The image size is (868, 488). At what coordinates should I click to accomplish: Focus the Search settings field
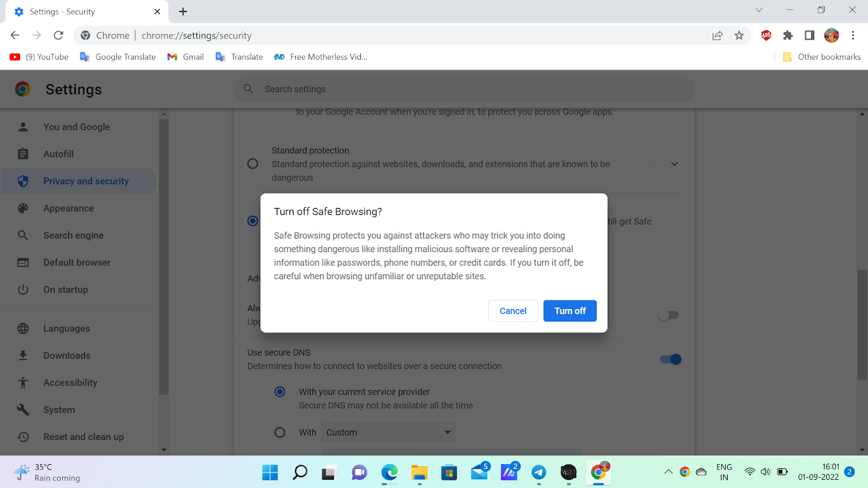click(464, 89)
